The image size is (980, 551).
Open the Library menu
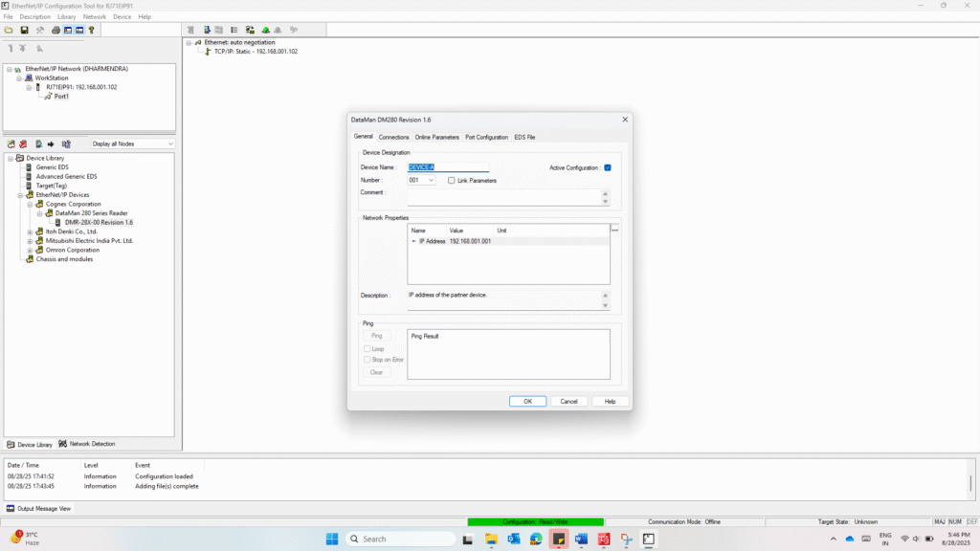coord(66,17)
